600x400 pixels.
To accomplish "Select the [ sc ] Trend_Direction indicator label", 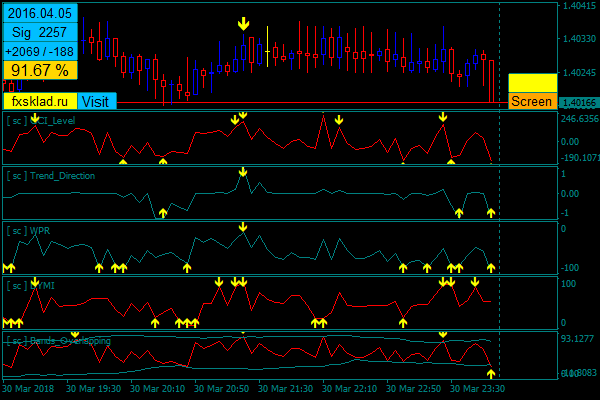I will [x=51, y=176].
